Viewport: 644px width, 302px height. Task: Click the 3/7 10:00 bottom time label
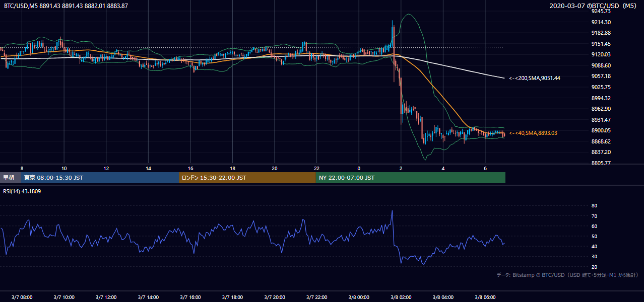pyautogui.click(x=64, y=297)
